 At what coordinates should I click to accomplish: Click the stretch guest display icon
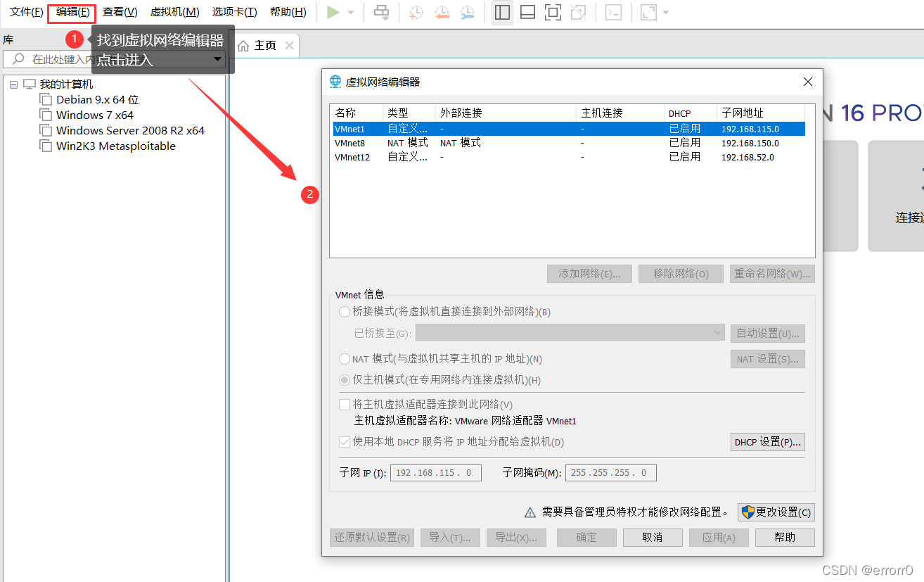click(648, 12)
